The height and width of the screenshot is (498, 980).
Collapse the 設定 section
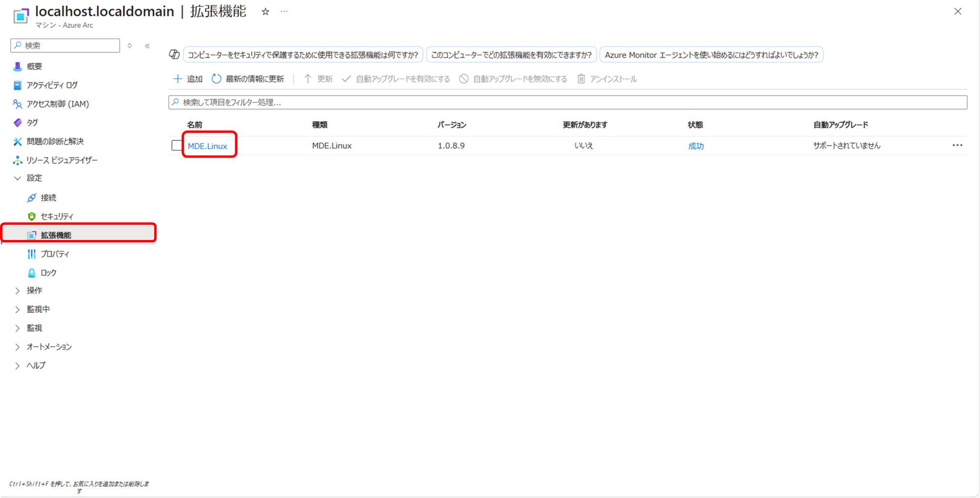(x=18, y=178)
